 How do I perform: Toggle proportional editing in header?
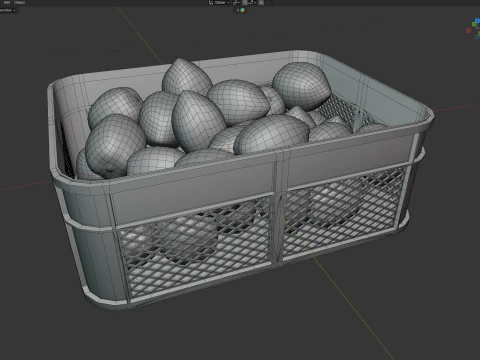(x=261, y=2)
